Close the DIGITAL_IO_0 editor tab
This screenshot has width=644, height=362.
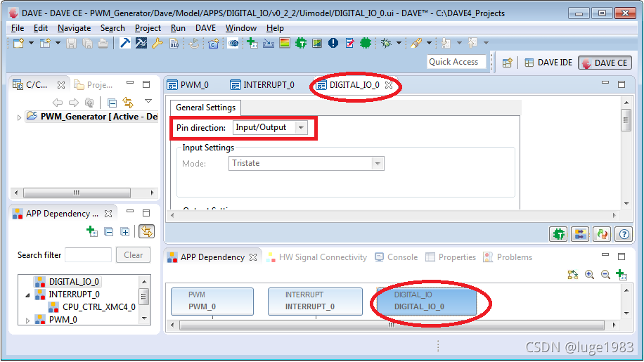pos(389,85)
